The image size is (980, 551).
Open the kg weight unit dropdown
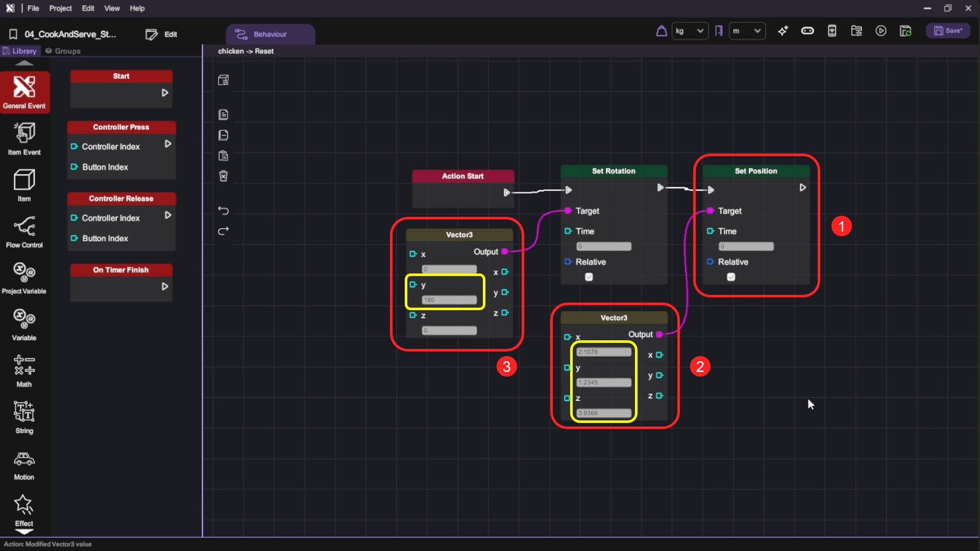point(690,31)
